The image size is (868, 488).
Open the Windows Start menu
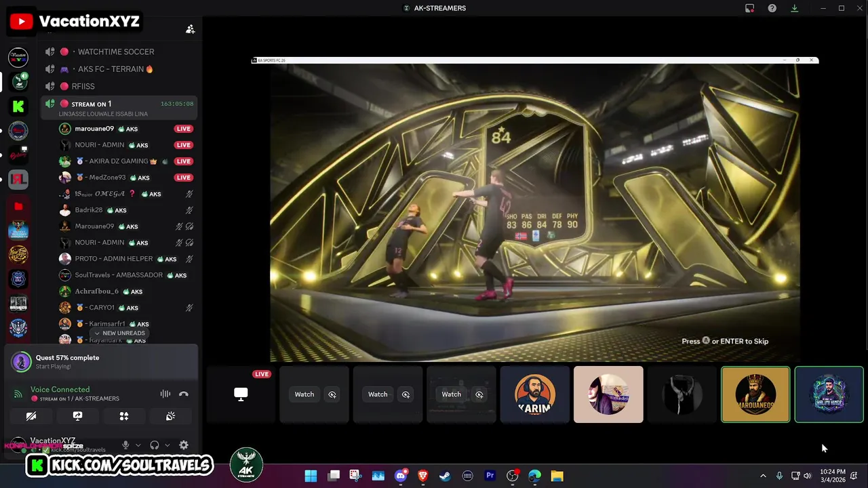coord(311,476)
